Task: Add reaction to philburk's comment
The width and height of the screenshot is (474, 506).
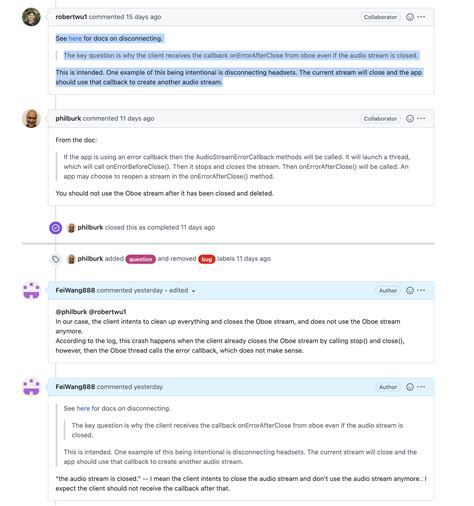Action: click(410, 119)
